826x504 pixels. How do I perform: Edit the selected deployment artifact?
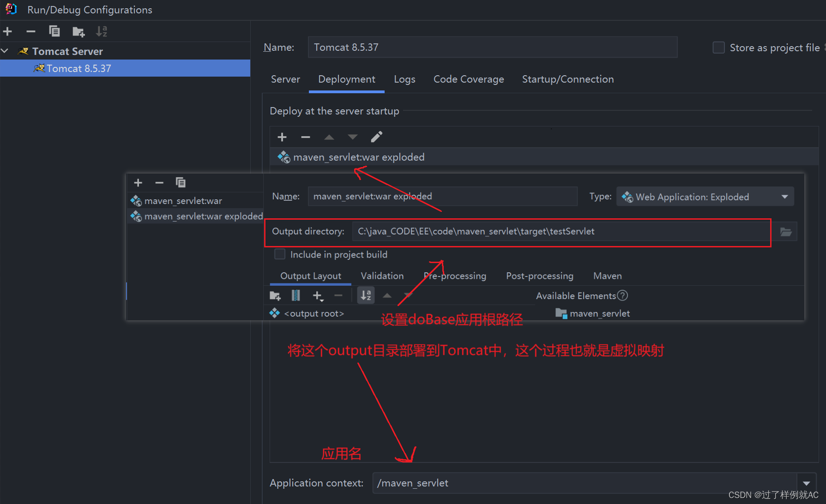pos(376,137)
